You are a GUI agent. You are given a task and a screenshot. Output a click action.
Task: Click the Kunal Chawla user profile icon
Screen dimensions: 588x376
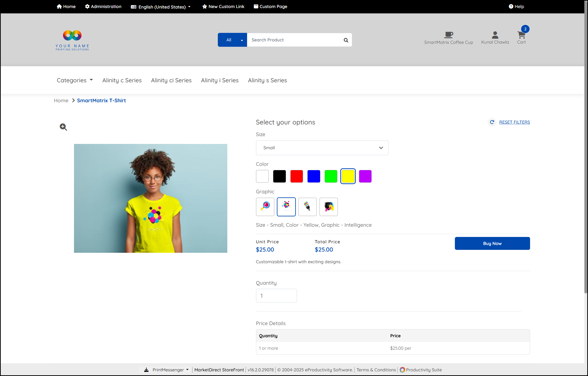pos(495,35)
